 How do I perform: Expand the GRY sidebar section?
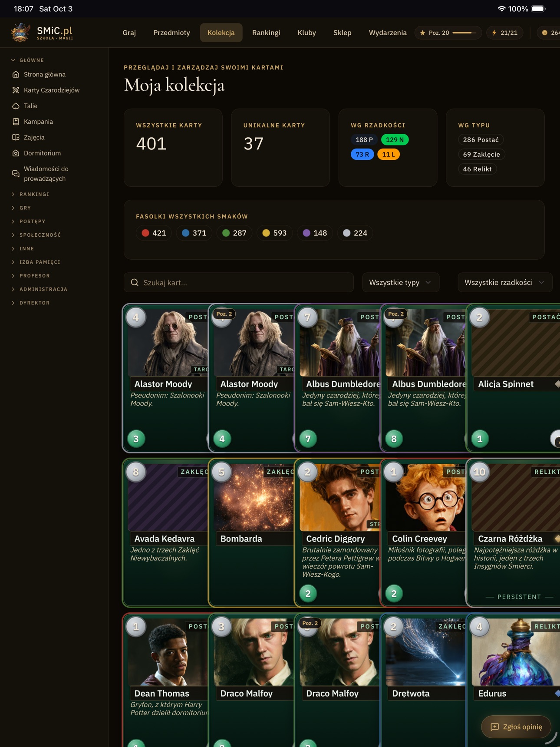coord(21,208)
